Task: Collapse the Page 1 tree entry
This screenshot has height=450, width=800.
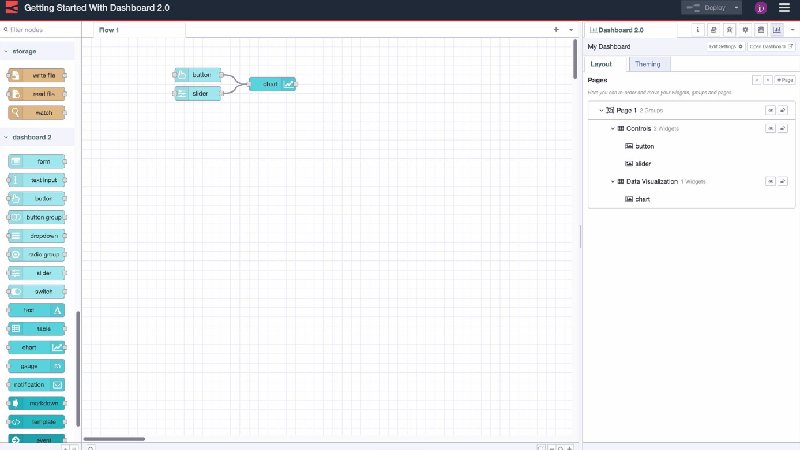Action: (602, 110)
